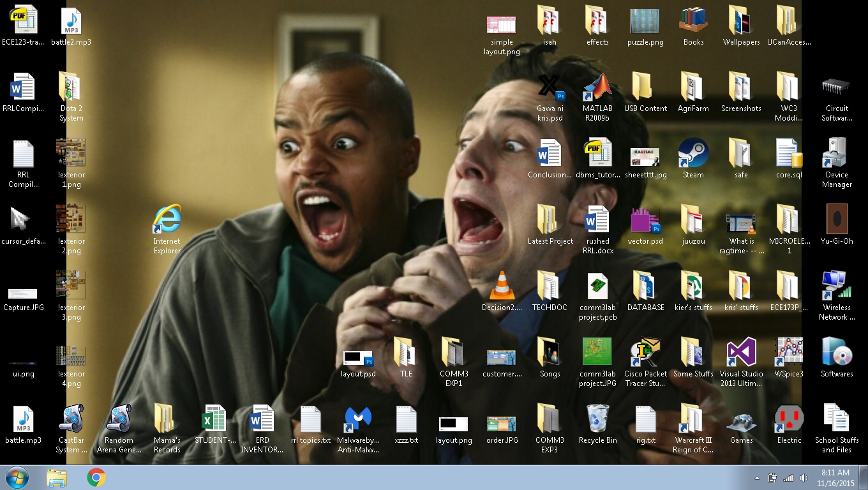This screenshot has width=868, height=490.
Task: Launch Visual Studio 2013 Ultimate shortcut
Action: pos(741,353)
